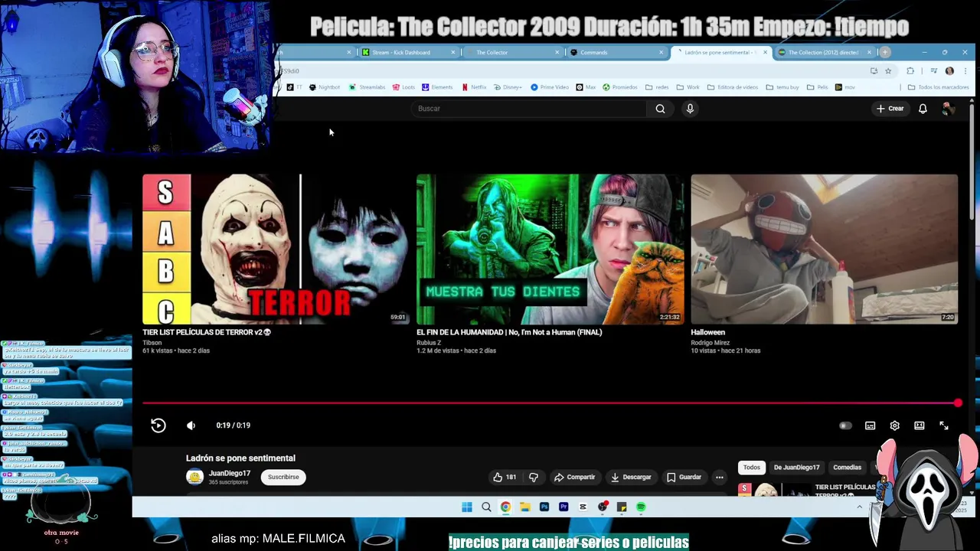Screen dimensions: 980x551
Task: Open El Fin de la Humanidad video thumbnail
Action: click(550, 249)
